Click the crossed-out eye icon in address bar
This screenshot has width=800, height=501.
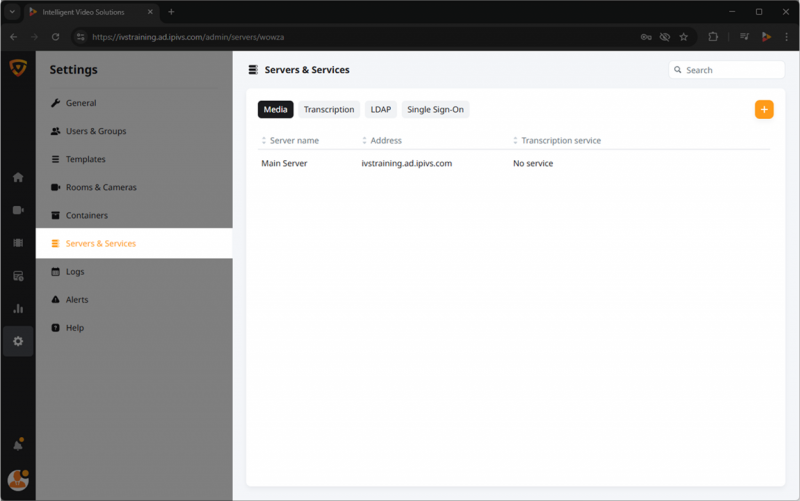pos(664,37)
